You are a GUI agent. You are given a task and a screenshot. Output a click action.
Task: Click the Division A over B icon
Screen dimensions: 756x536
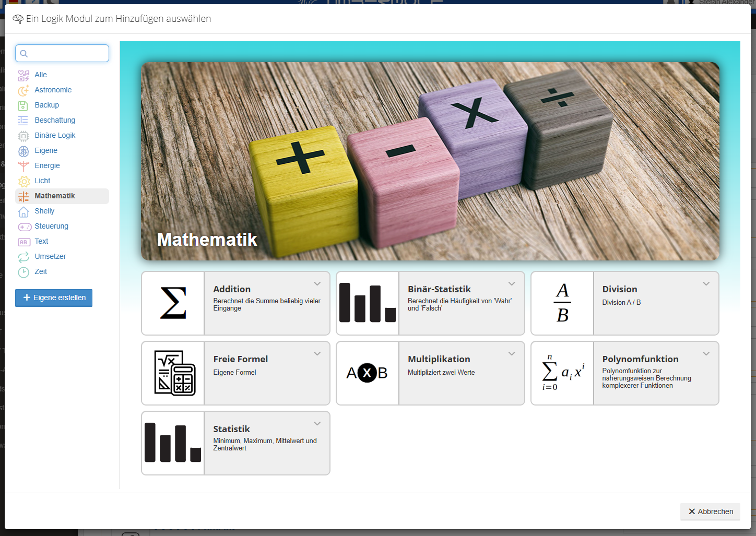(562, 303)
